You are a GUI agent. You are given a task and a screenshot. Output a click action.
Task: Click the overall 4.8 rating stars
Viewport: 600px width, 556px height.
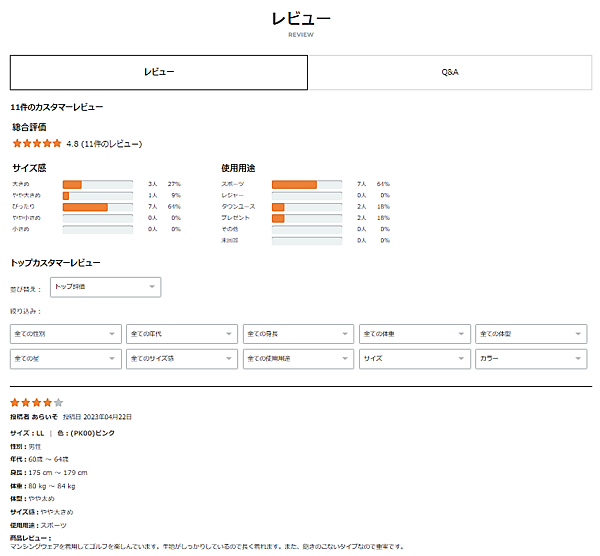36,143
